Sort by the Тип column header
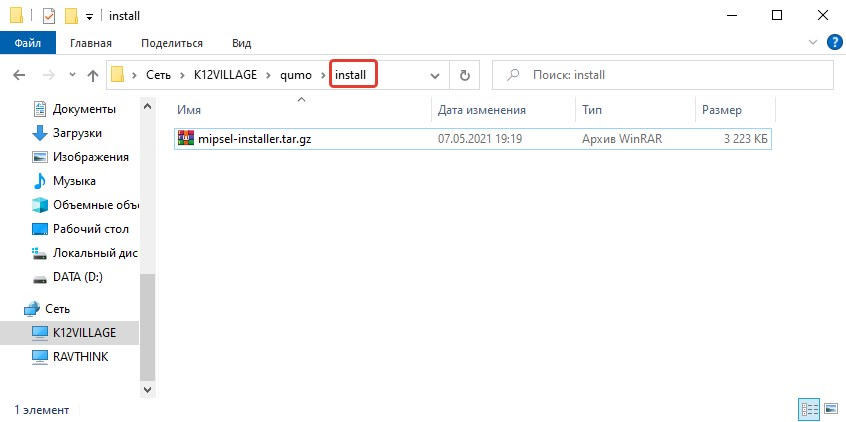This screenshot has height=422, width=846. click(x=592, y=110)
